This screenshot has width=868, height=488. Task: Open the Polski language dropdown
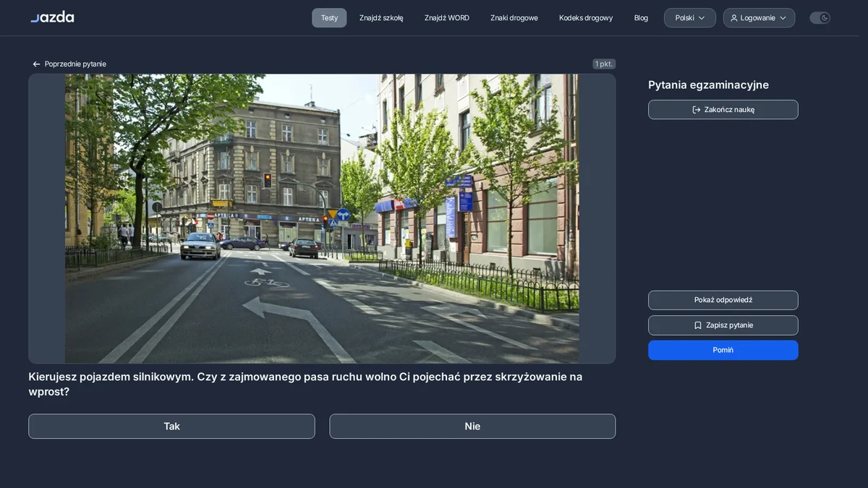690,18
